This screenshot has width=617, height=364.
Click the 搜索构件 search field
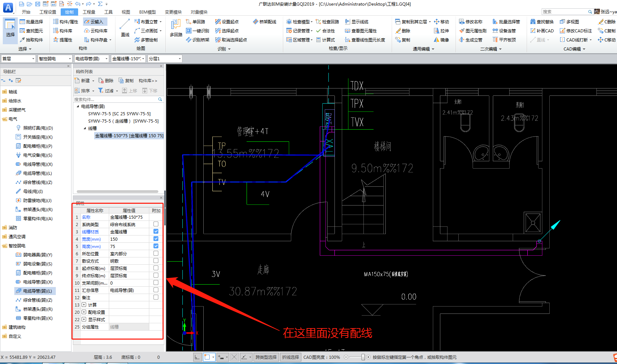[118, 99]
